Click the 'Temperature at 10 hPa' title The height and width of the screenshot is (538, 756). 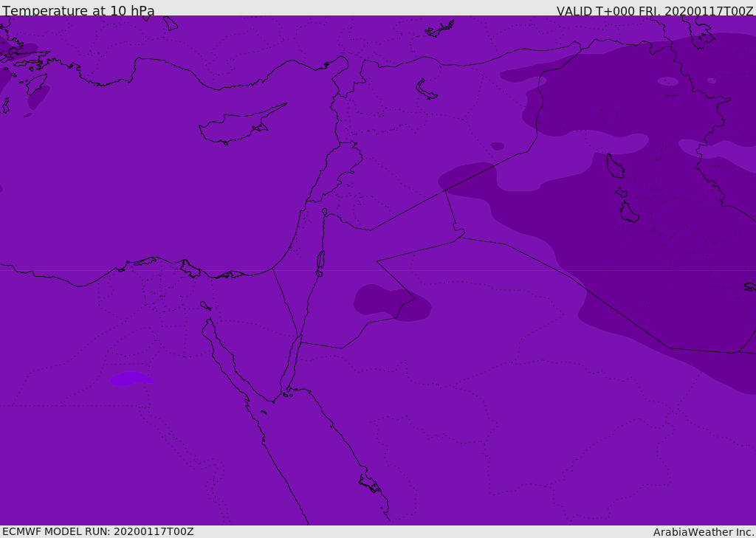pyautogui.click(x=78, y=10)
